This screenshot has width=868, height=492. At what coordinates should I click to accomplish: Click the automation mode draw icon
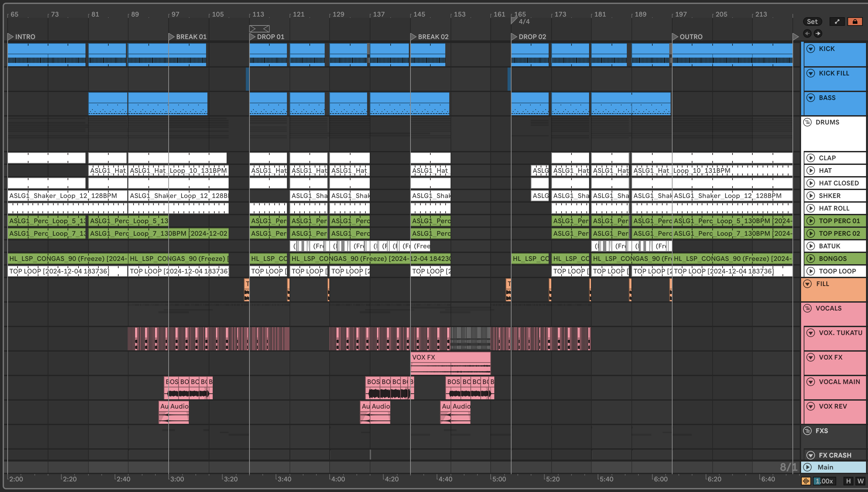pos(837,22)
